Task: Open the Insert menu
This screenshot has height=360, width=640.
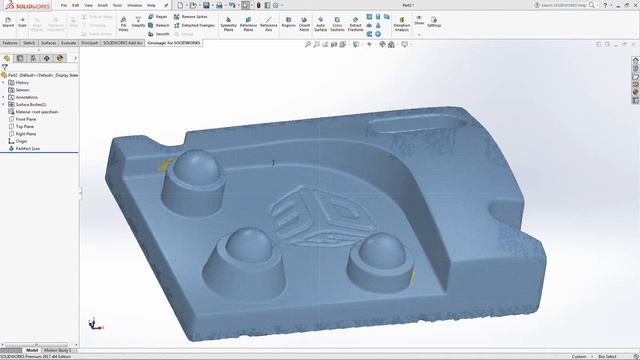Action: [103, 5]
